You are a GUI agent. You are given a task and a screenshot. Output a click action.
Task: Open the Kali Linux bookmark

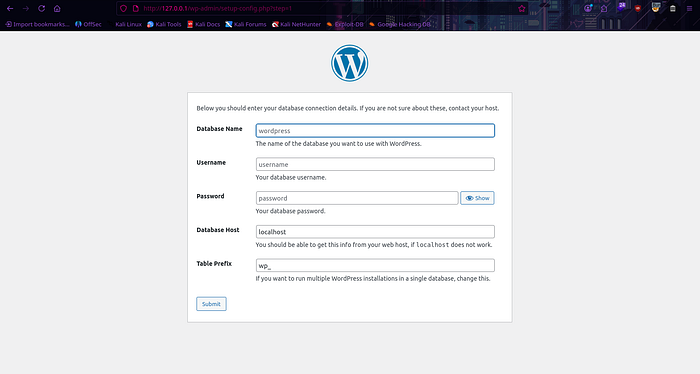[125, 25]
